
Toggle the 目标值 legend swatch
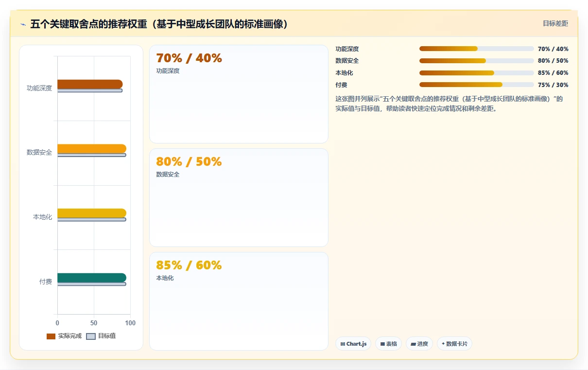[x=91, y=336]
